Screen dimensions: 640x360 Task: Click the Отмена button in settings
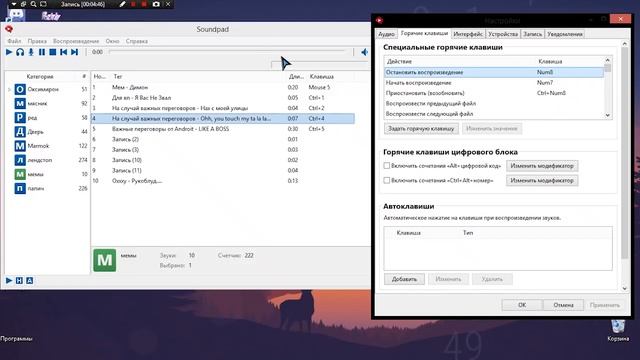[563, 305]
